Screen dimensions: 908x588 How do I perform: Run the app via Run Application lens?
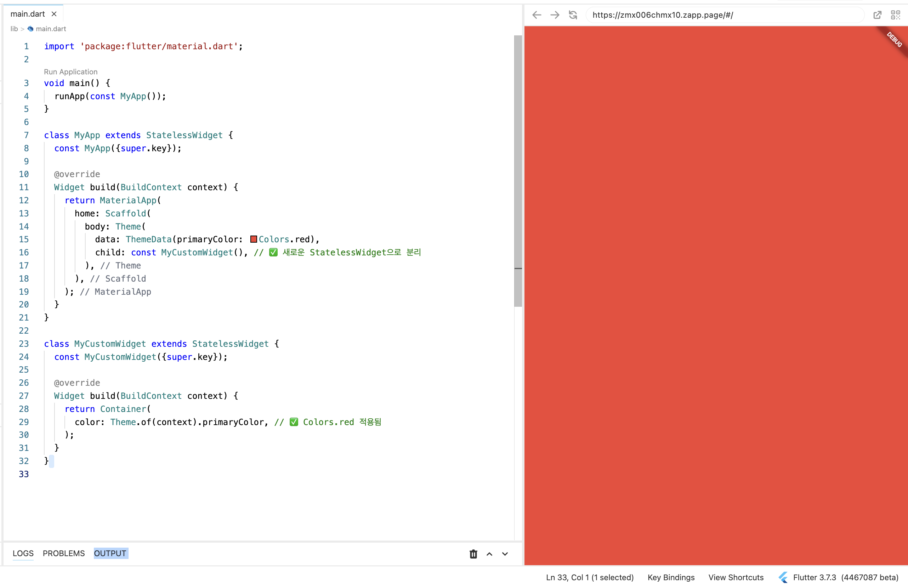coord(70,72)
